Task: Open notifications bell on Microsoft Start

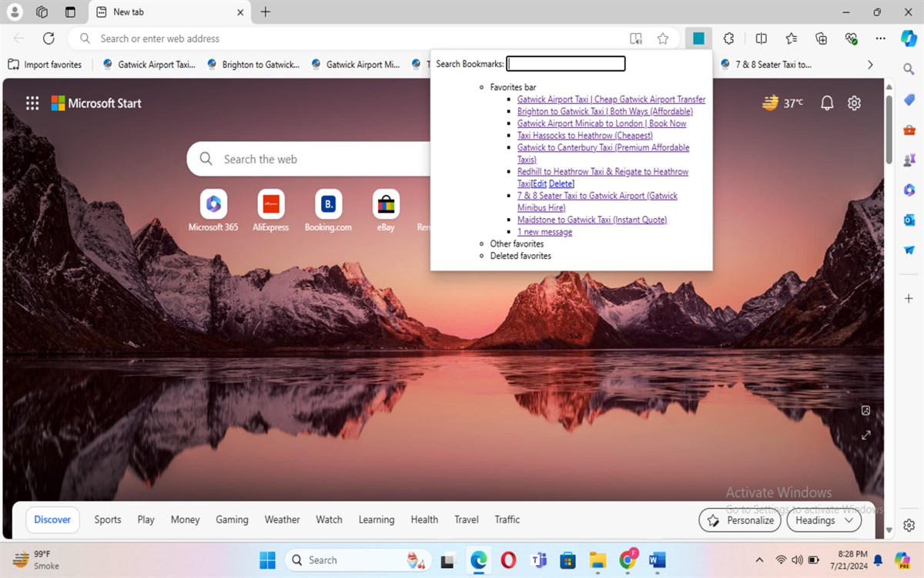Action: (827, 103)
